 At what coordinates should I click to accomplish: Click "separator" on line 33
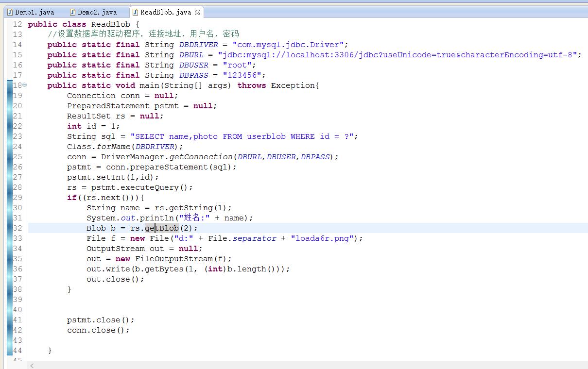click(254, 238)
